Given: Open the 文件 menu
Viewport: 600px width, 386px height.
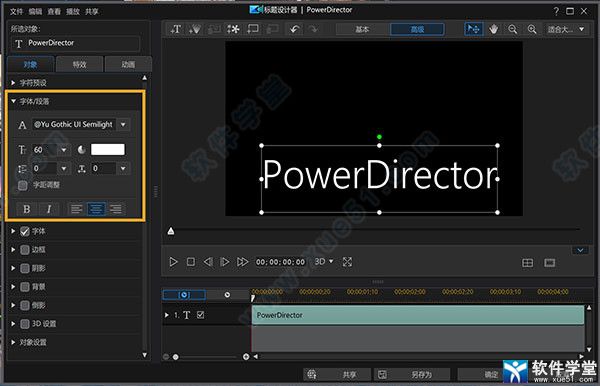Looking at the screenshot, I should click(16, 11).
